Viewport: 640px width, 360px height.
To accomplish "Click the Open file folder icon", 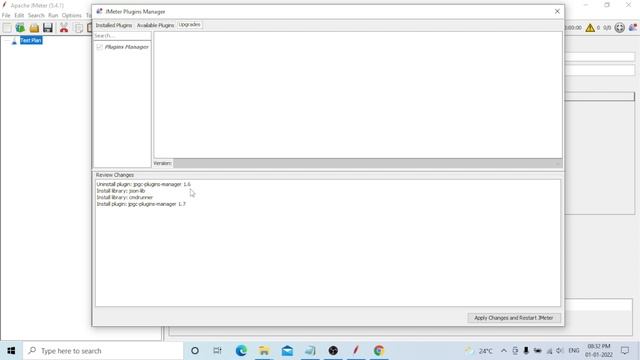I will point(34,28).
